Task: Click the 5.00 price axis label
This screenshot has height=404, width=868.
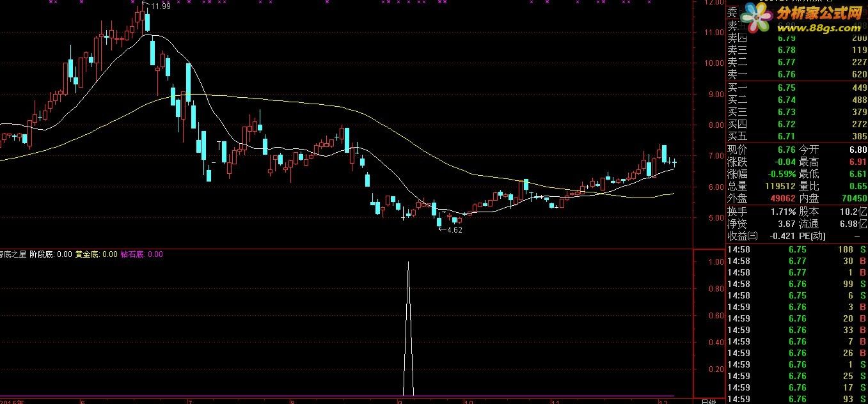Action: 715,218
